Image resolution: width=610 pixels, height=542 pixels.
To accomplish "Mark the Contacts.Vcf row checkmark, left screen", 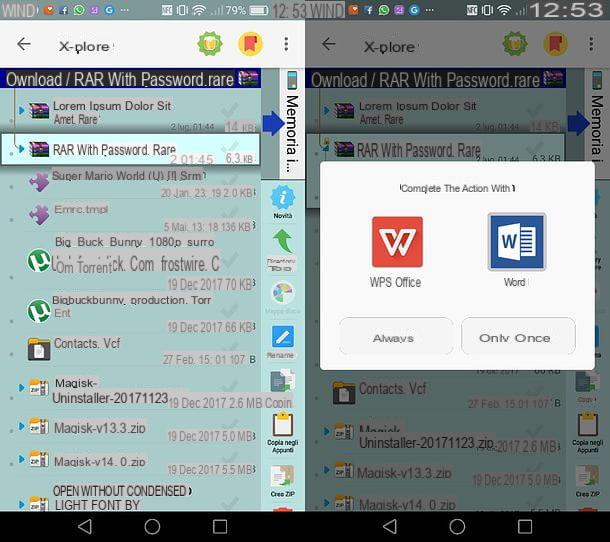I will click(x=230, y=347).
